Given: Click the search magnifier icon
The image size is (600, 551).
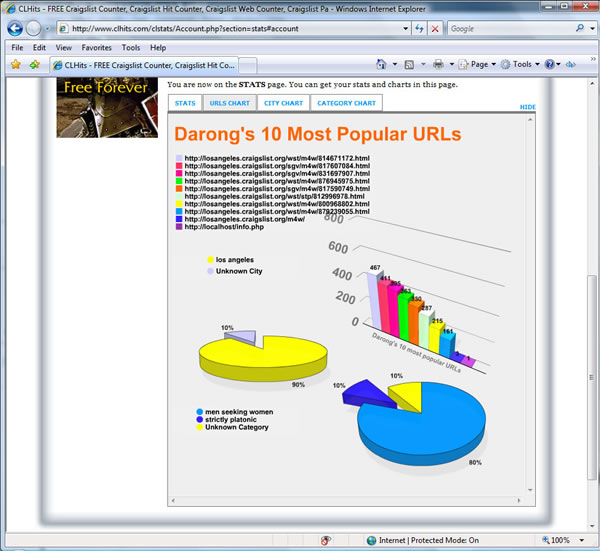Looking at the screenshot, I should point(580,29).
